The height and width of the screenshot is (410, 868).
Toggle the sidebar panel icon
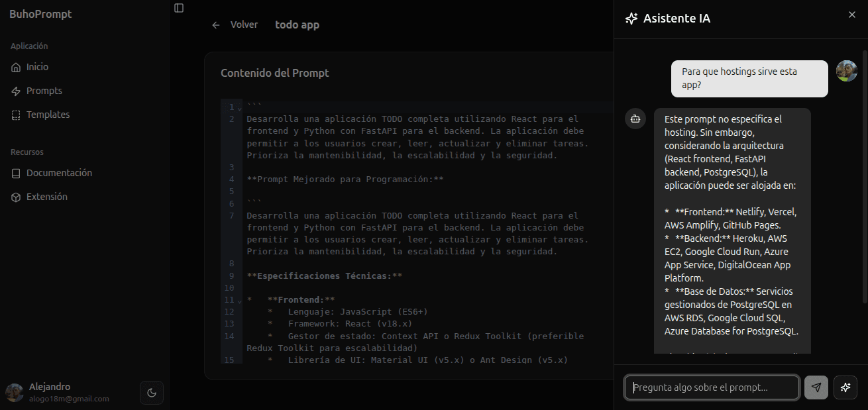(179, 8)
